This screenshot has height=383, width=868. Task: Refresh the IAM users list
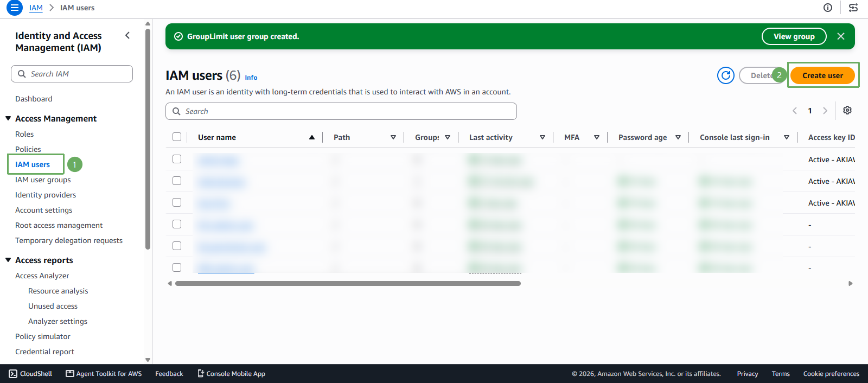726,75
